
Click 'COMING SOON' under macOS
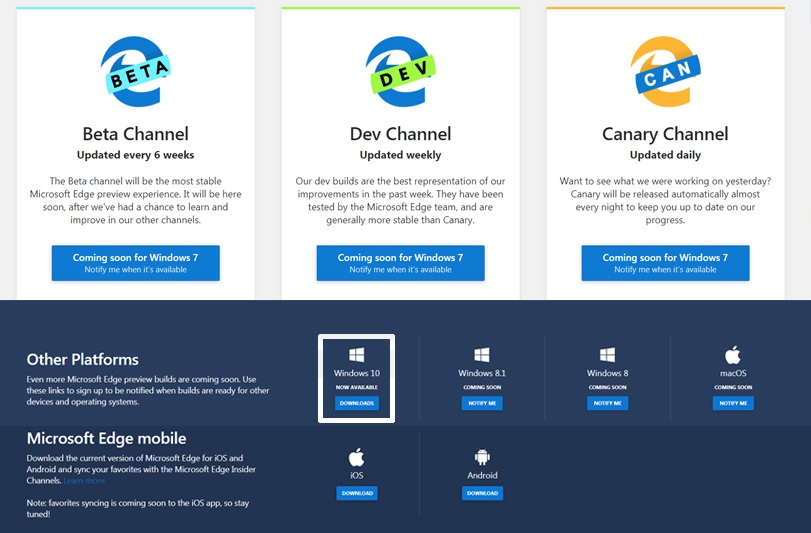click(x=733, y=387)
